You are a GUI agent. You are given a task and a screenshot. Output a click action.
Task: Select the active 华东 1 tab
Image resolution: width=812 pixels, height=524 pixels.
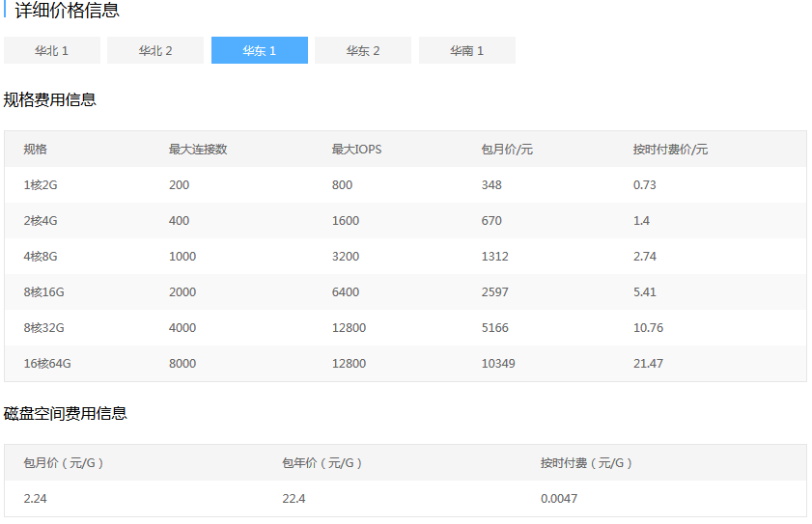(x=260, y=50)
